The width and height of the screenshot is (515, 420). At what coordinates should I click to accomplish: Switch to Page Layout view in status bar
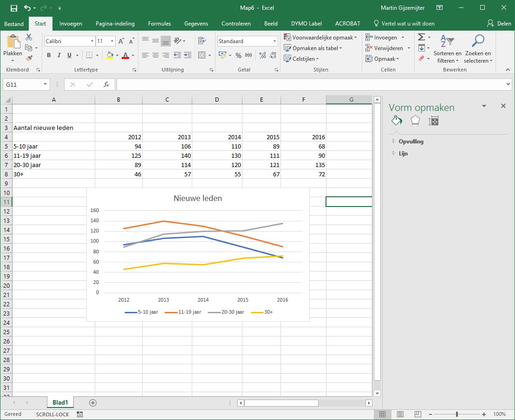400,414
